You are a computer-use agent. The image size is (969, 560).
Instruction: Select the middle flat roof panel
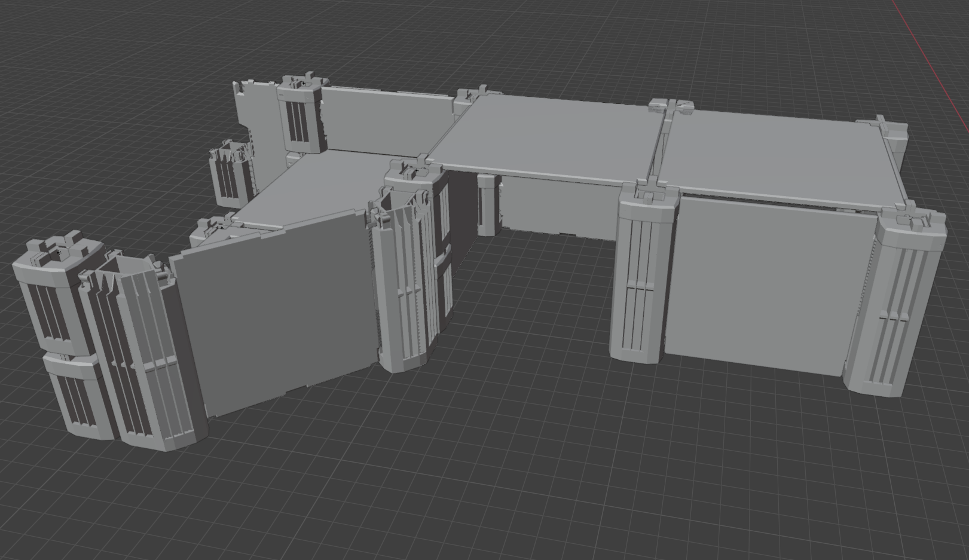pos(549,138)
